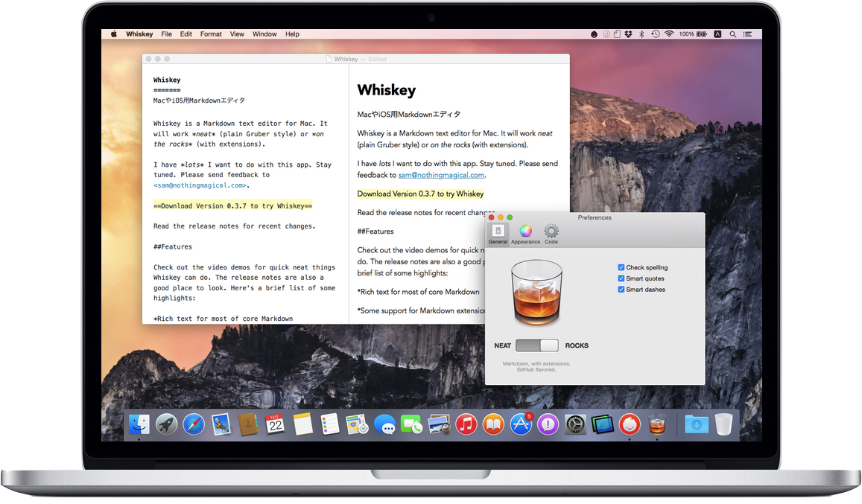Image resolution: width=862 pixels, height=504 pixels.
Task: Open Contacts from the Dock
Action: click(x=249, y=424)
